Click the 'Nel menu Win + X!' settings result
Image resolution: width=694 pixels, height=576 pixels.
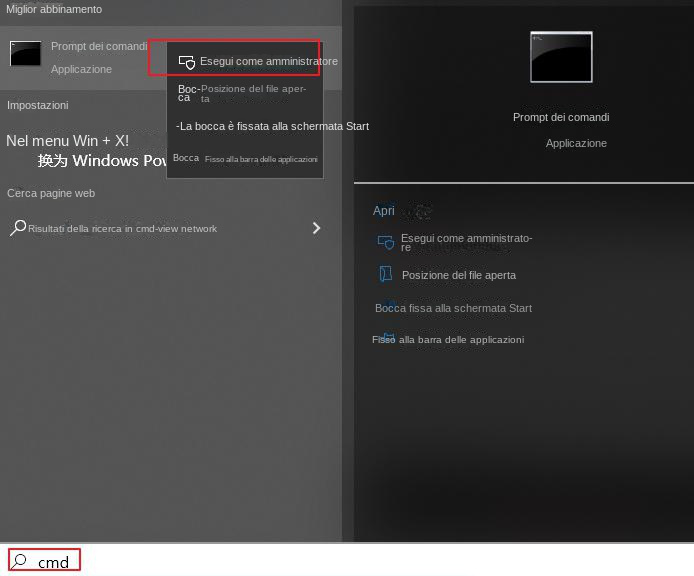click(67, 141)
